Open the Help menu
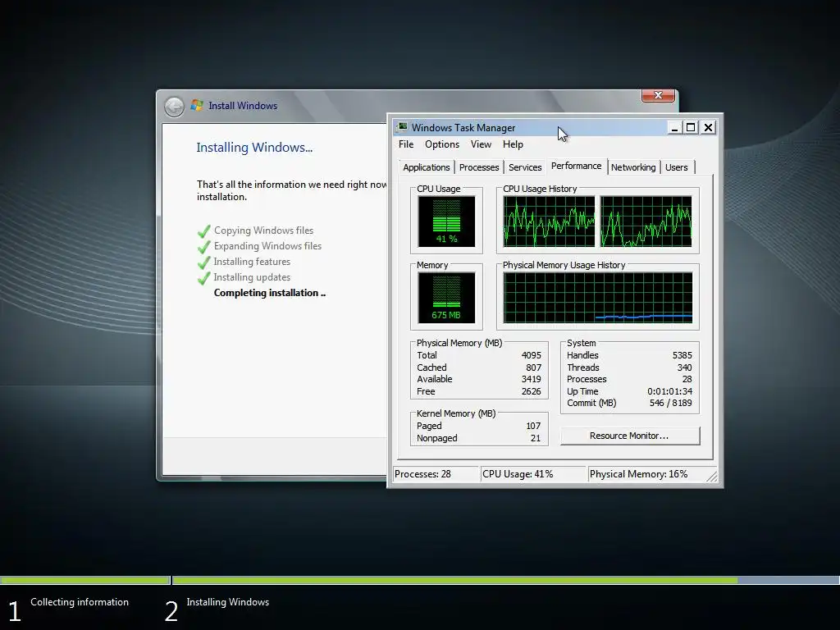Screen dimensions: 840x630 tap(513, 144)
